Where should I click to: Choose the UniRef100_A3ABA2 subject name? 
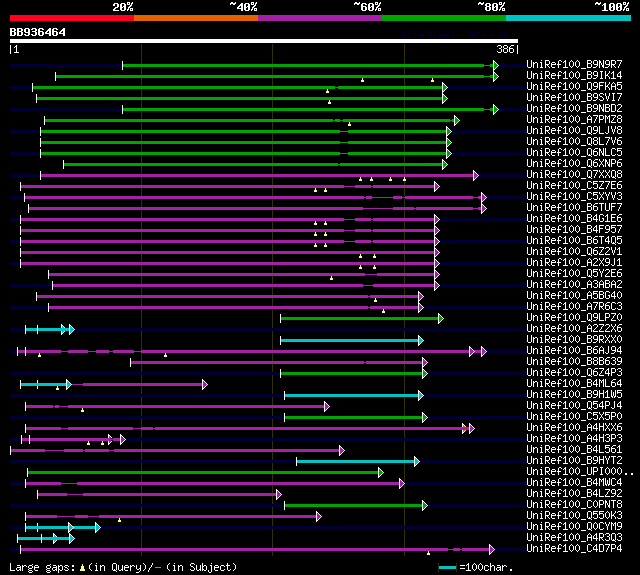pyautogui.click(x=574, y=285)
